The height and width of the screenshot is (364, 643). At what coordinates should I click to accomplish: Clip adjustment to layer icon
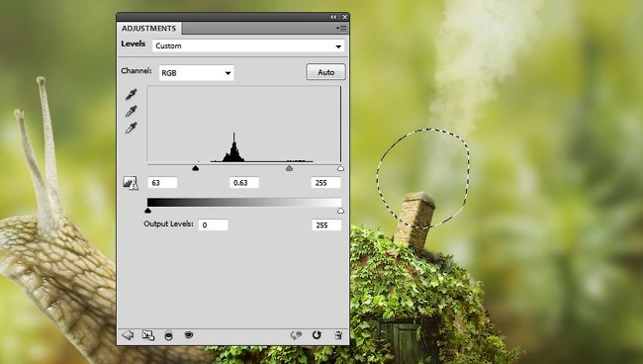[x=168, y=335]
